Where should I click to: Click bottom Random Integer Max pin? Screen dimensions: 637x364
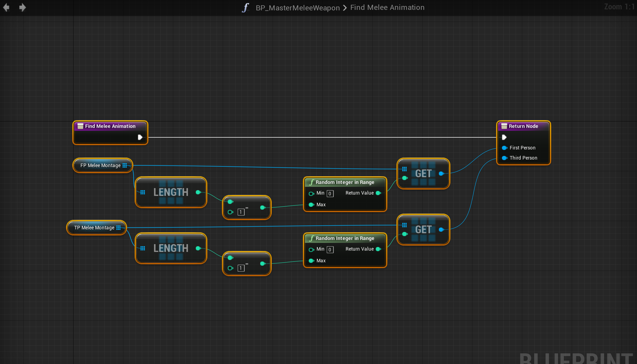tap(311, 260)
